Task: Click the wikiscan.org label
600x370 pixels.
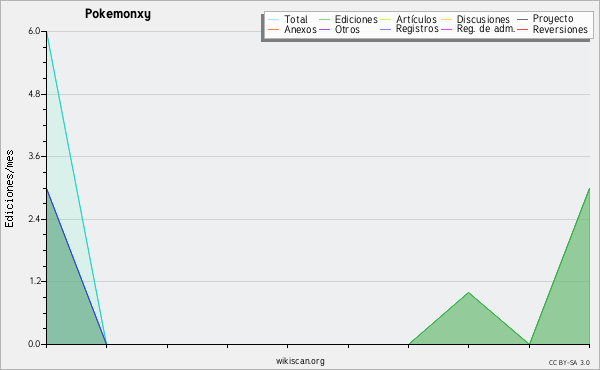Action: pyautogui.click(x=300, y=361)
